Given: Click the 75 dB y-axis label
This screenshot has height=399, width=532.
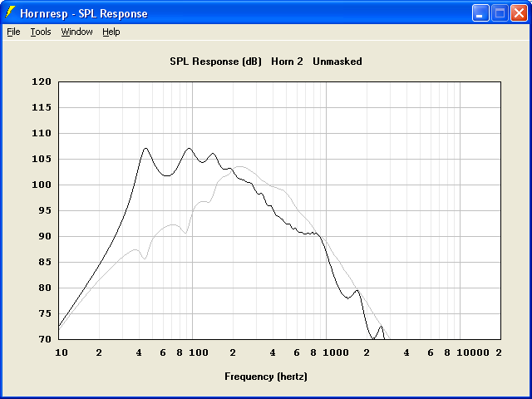Looking at the screenshot, I should 45,314.
